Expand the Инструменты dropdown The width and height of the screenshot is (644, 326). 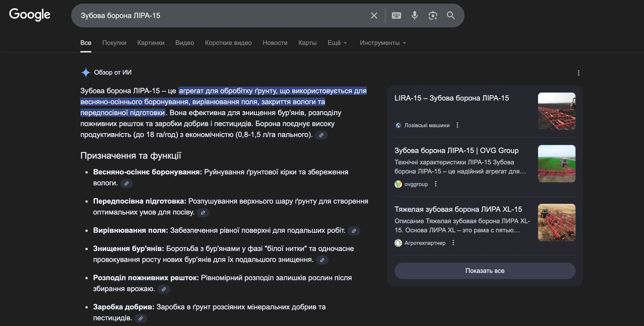[x=383, y=43]
